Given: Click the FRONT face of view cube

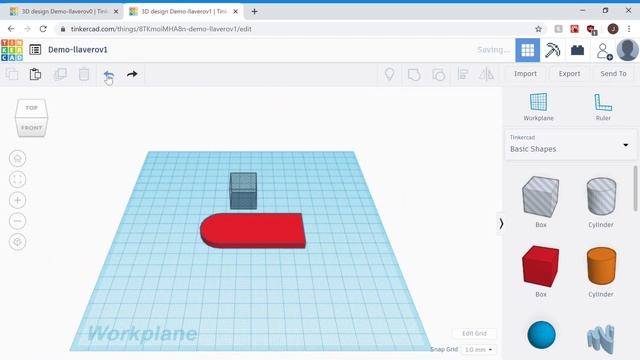Looking at the screenshot, I should pos(31,127).
